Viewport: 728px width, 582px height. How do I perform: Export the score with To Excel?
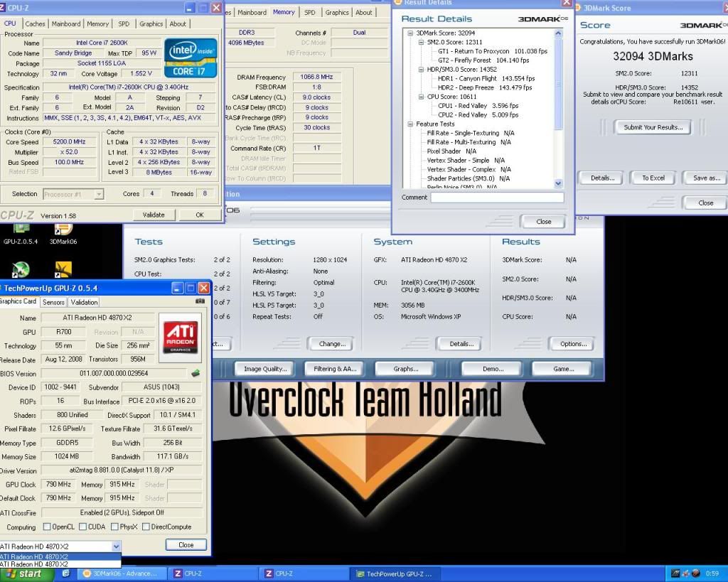(x=653, y=178)
